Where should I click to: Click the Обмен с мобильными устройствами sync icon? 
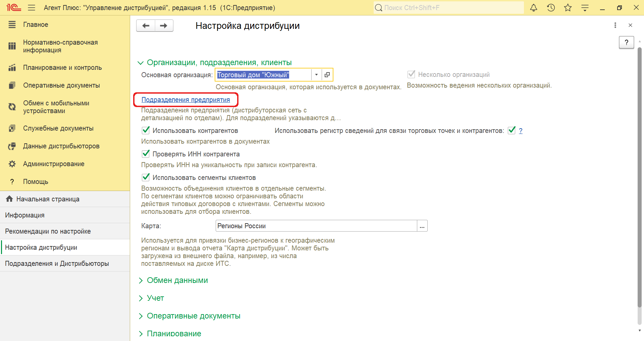[x=12, y=107]
